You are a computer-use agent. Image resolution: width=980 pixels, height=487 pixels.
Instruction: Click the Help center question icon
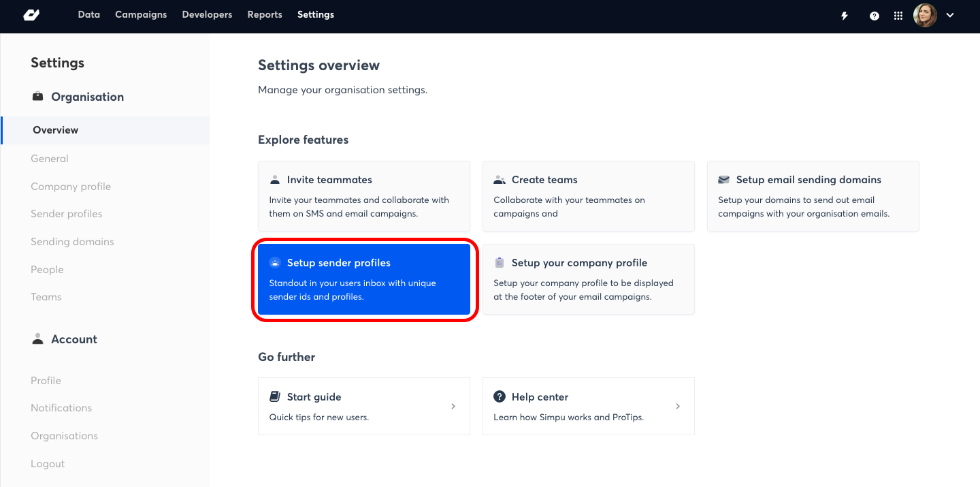(500, 396)
